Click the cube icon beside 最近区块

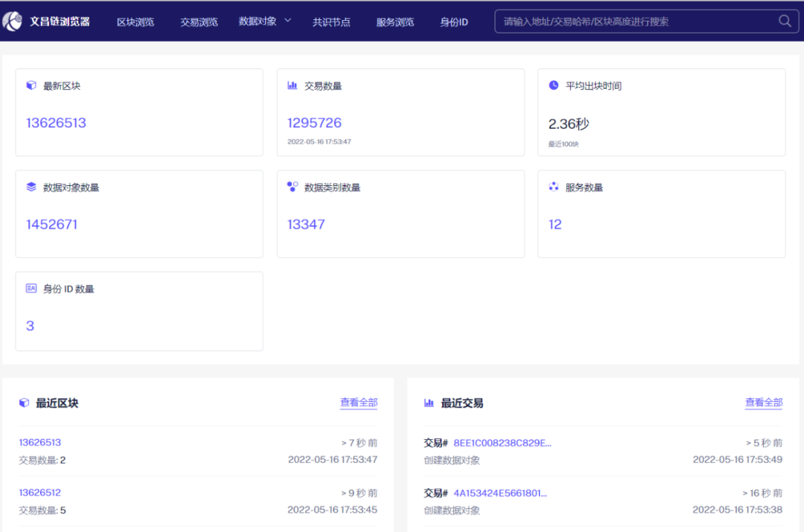click(x=24, y=403)
